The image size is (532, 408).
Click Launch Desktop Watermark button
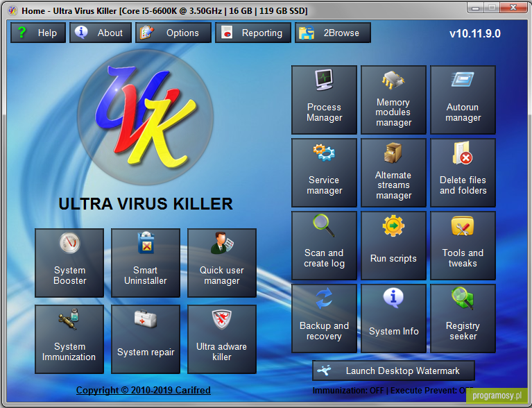coord(393,371)
